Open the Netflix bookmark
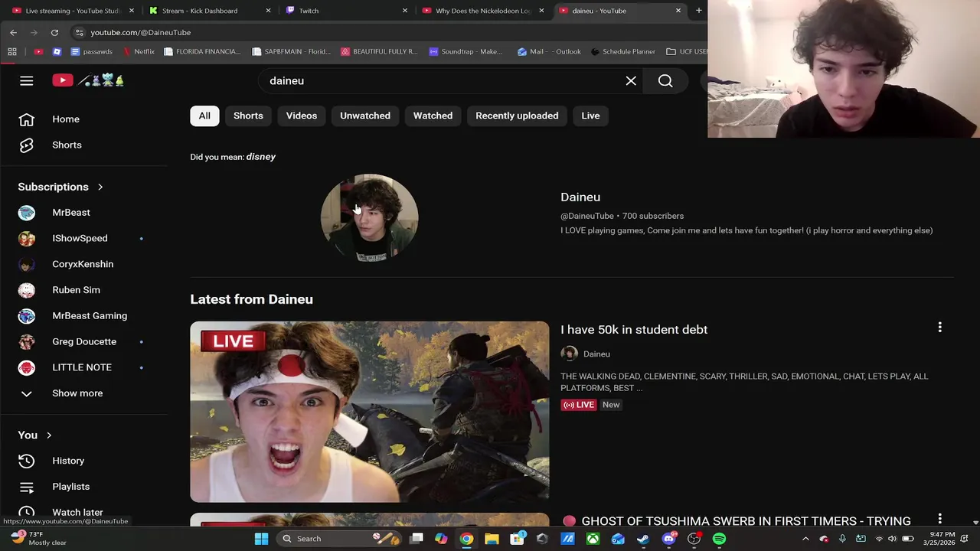 point(139,51)
